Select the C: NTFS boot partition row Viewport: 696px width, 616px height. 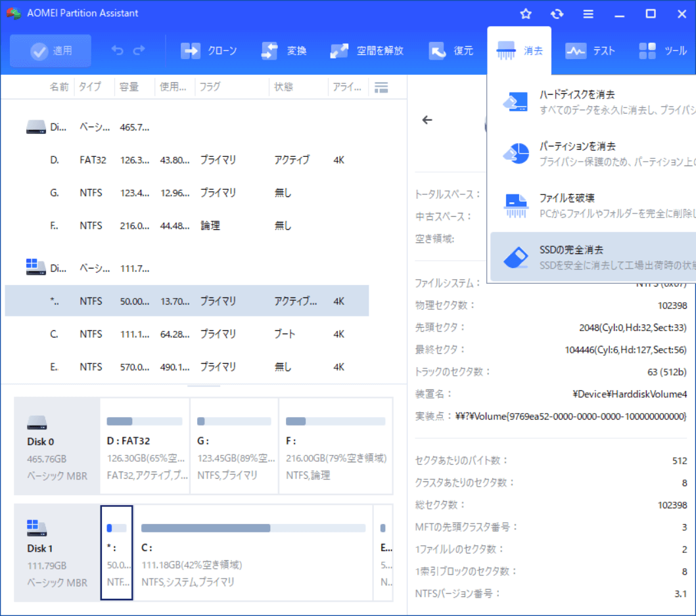[x=187, y=334]
